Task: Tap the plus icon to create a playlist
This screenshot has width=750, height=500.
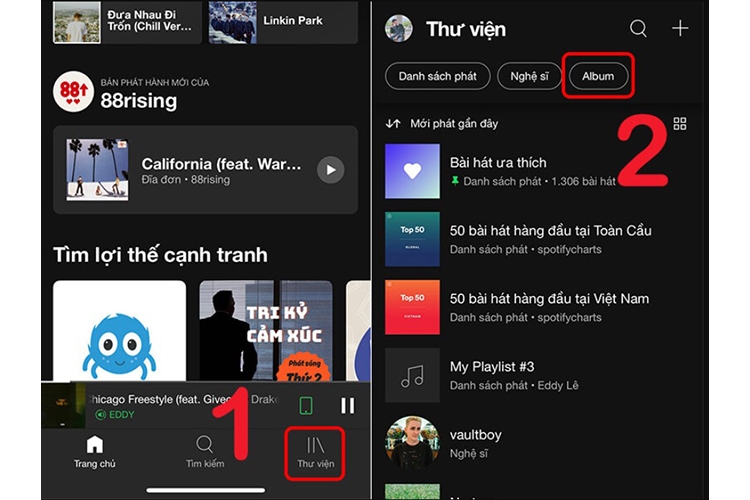Action: point(680,28)
